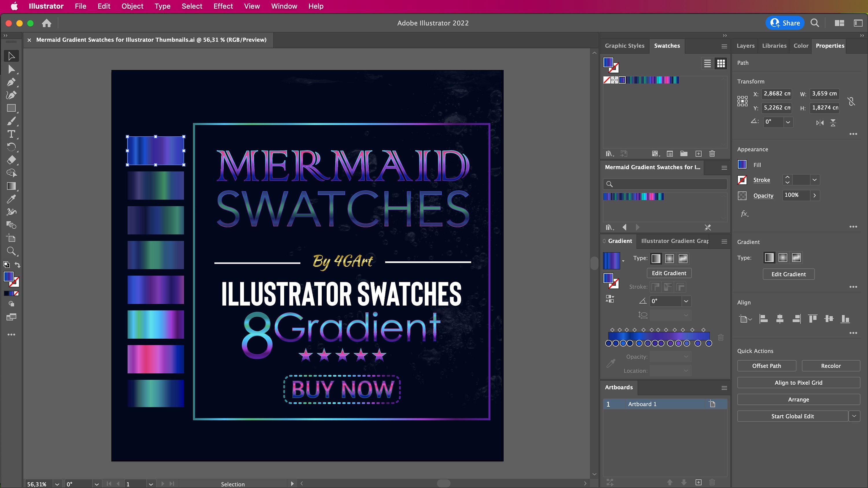Select the Type tool

click(x=11, y=134)
